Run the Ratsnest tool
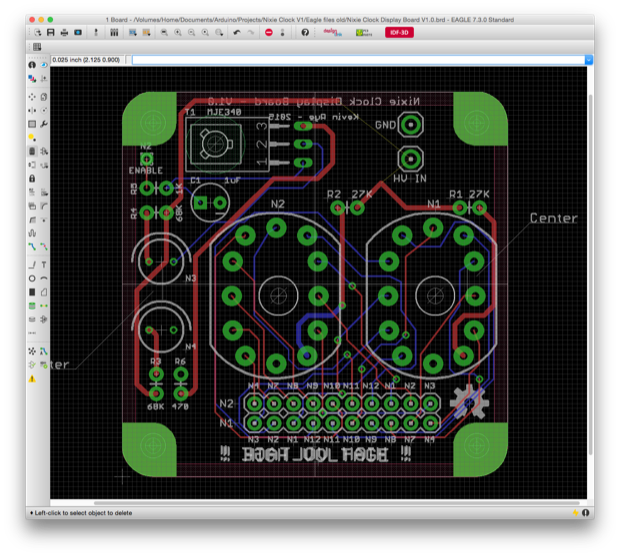 pyautogui.click(x=32, y=351)
